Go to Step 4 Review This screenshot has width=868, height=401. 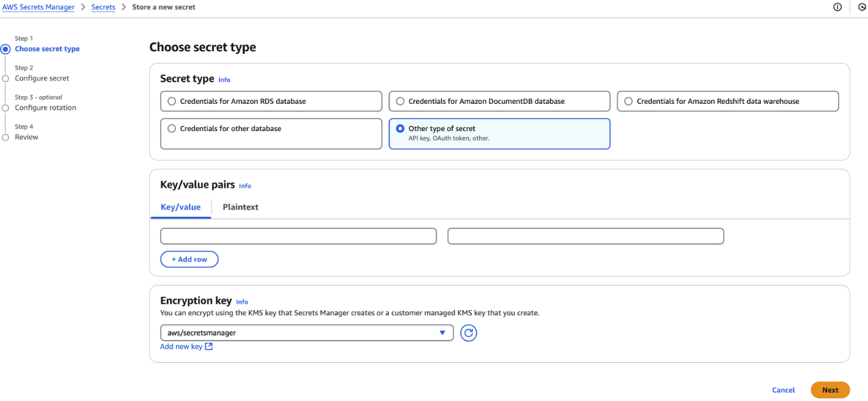click(27, 137)
